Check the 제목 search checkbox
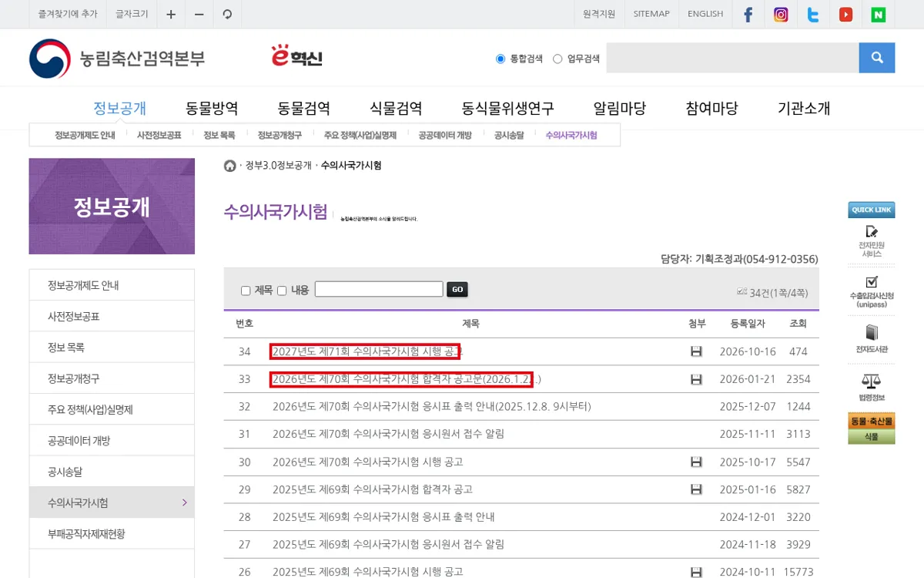924x578 pixels. 246,291
